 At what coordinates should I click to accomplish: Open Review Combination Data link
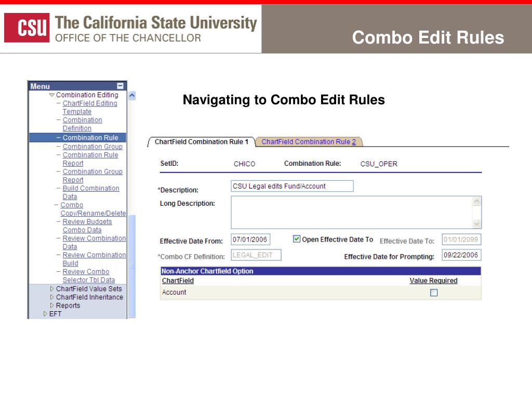(94, 242)
